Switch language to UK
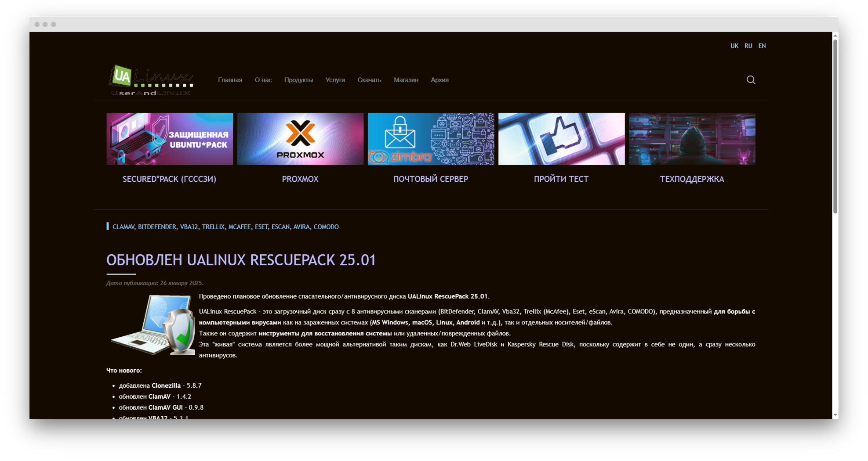The height and width of the screenshot is (461, 868). (x=734, y=46)
